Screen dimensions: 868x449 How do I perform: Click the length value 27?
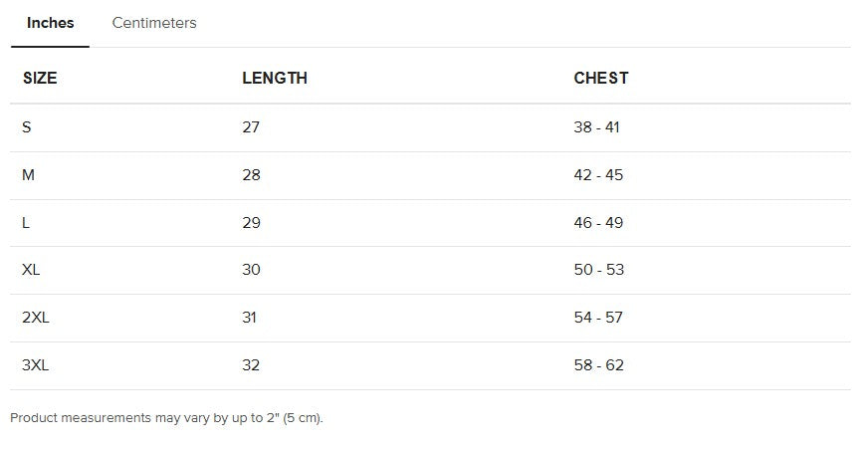click(x=251, y=127)
